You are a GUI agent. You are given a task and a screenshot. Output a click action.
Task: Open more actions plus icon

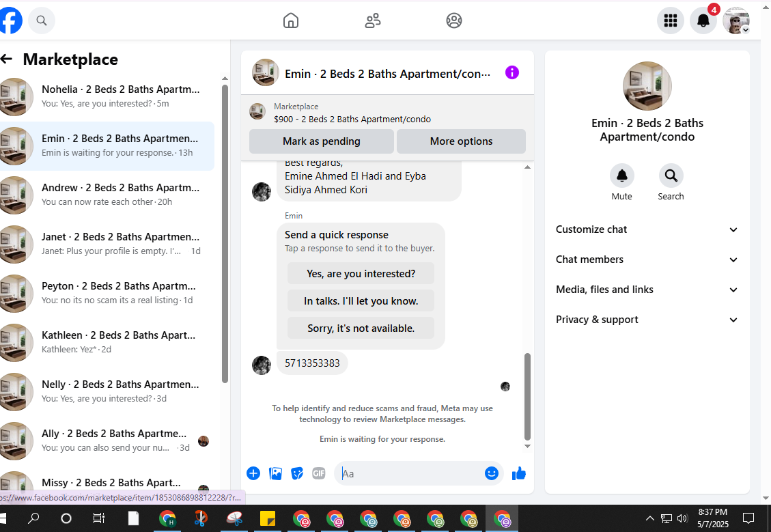(x=253, y=473)
